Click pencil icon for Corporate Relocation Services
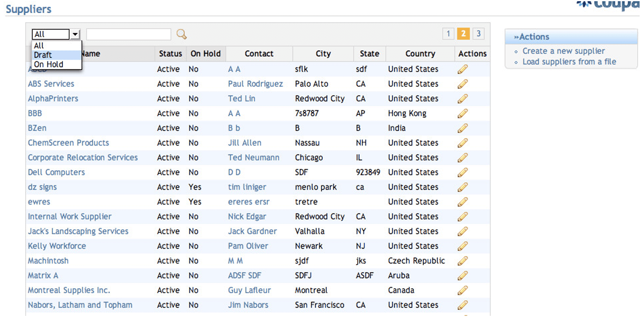This screenshot has height=327, width=644. [x=463, y=158]
